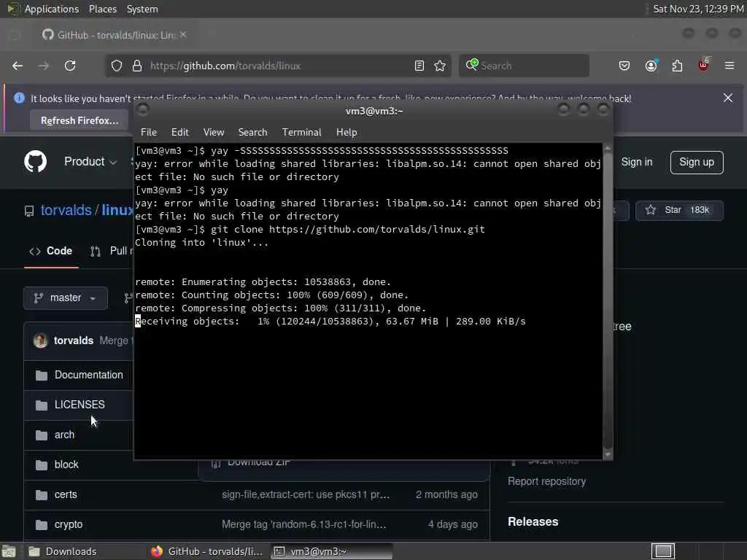This screenshot has width=747, height=560.
Task: Click the 183k star count
Action: (x=700, y=210)
